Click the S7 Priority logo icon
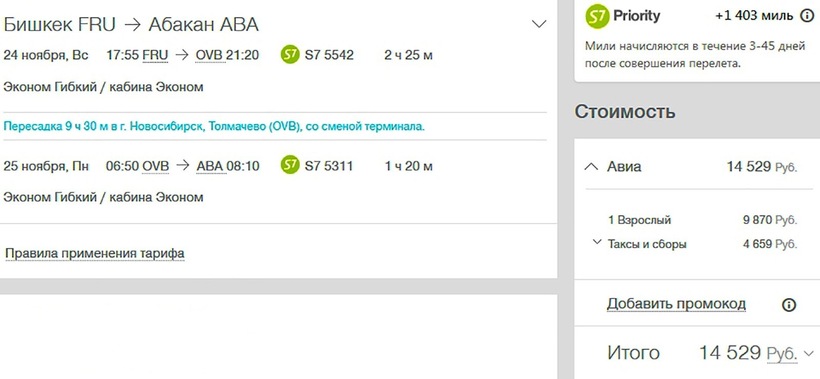Screen dimensions: 820x379 (x=598, y=16)
